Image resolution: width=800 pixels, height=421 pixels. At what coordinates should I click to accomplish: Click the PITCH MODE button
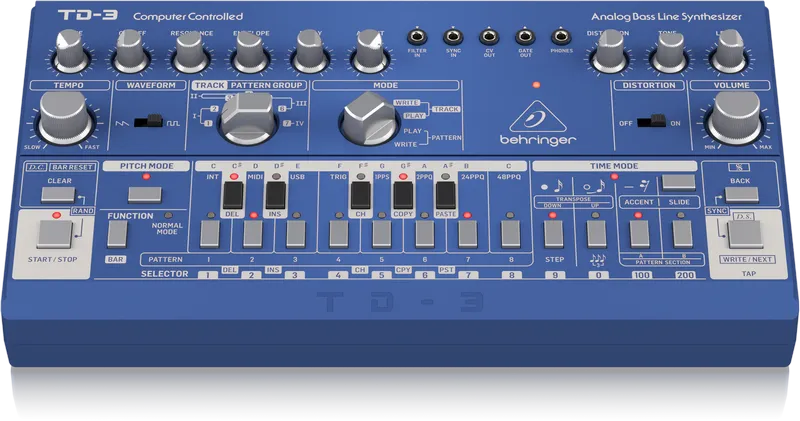point(145,195)
